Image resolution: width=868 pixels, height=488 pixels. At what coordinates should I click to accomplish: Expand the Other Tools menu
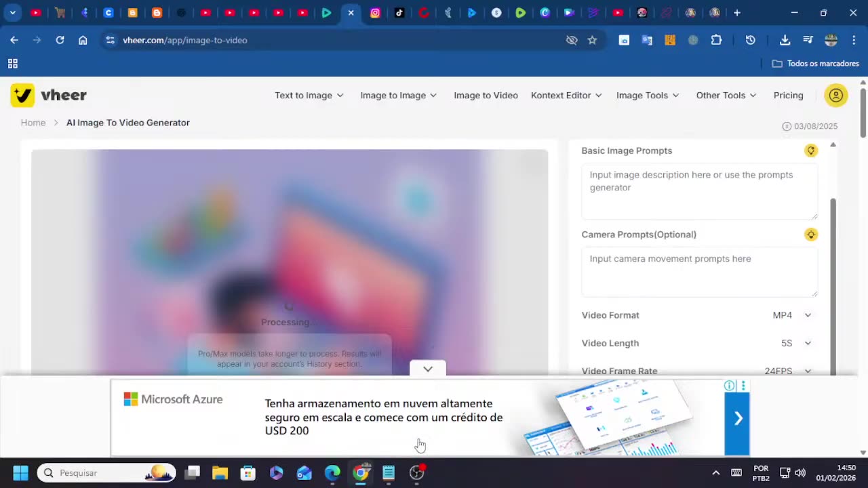[726, 96]
